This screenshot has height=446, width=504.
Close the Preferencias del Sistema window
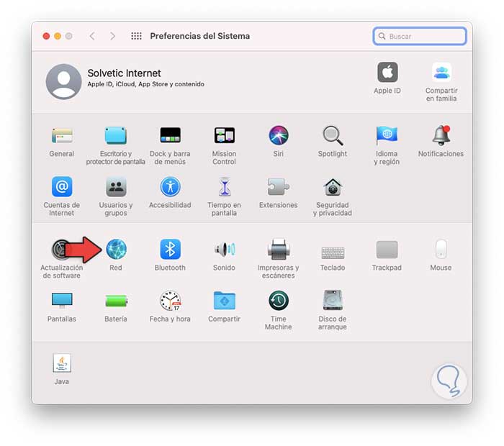point(46,36)
